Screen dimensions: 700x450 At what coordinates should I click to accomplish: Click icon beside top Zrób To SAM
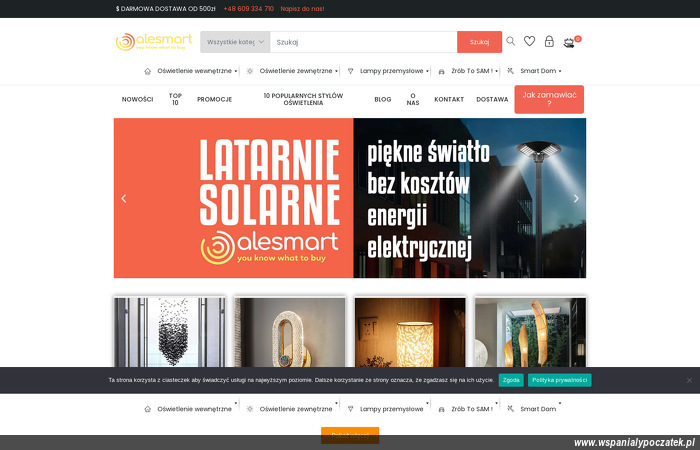tap(442, 71)
